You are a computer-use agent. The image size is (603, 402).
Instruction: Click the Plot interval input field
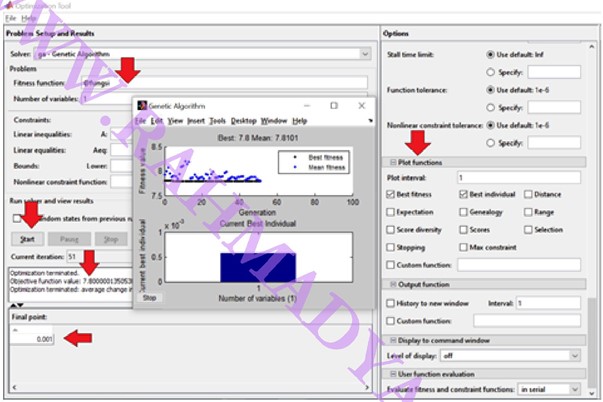pos(518,177)
